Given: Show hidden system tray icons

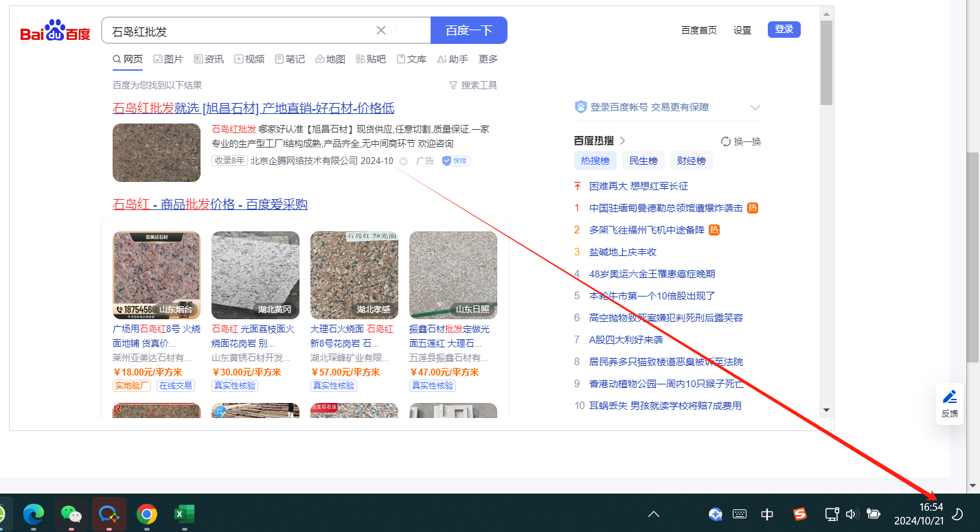Looking at the screenshot, I should coord(654,513).
